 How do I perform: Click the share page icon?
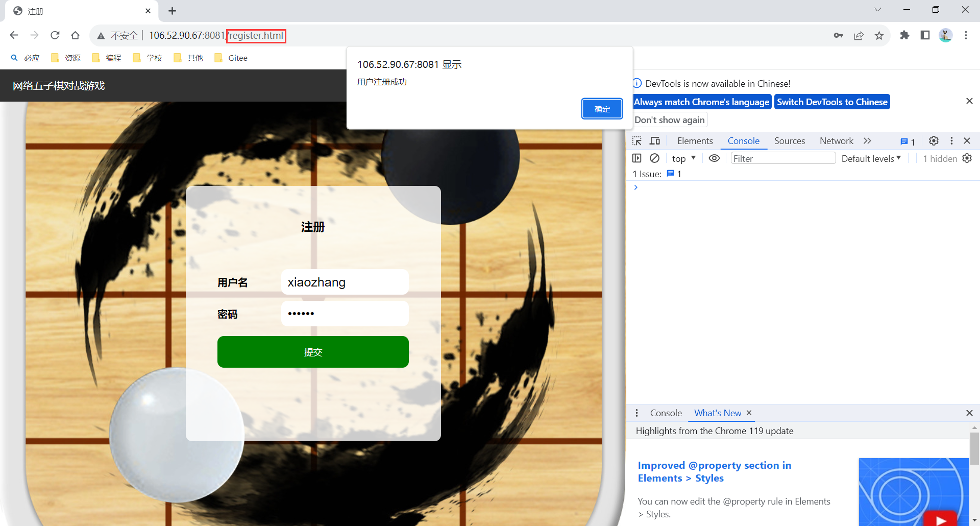(859, 35)
